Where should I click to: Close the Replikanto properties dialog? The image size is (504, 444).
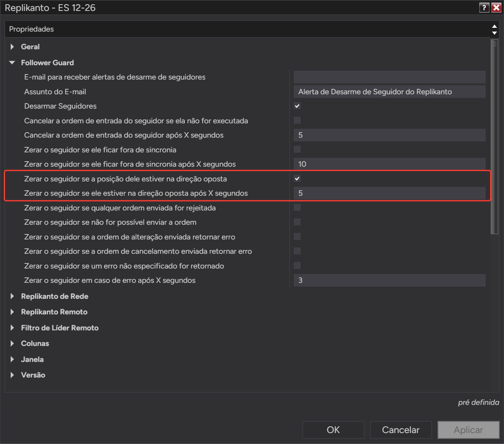pyautogui.click(x=496, y=8)
